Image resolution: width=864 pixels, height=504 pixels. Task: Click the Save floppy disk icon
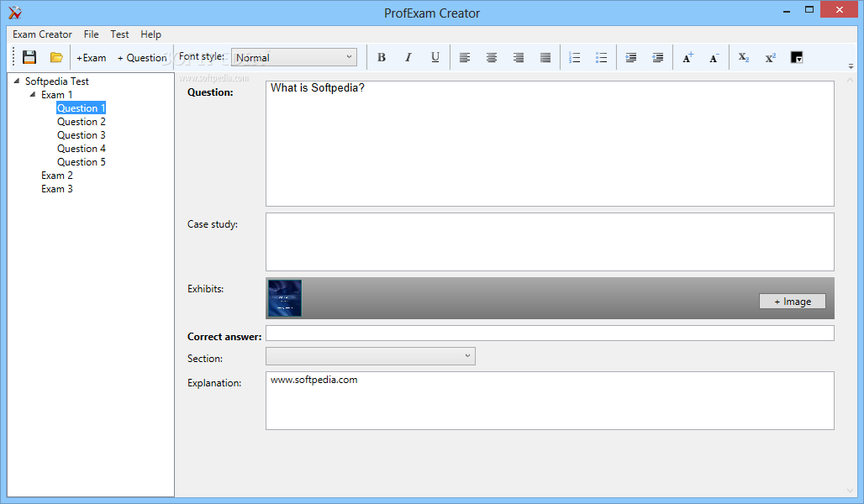(x=29, y=57)
